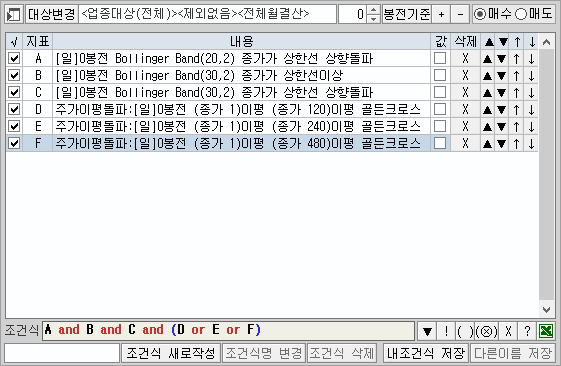Delete condition A with its X

[x=465, y=58]
